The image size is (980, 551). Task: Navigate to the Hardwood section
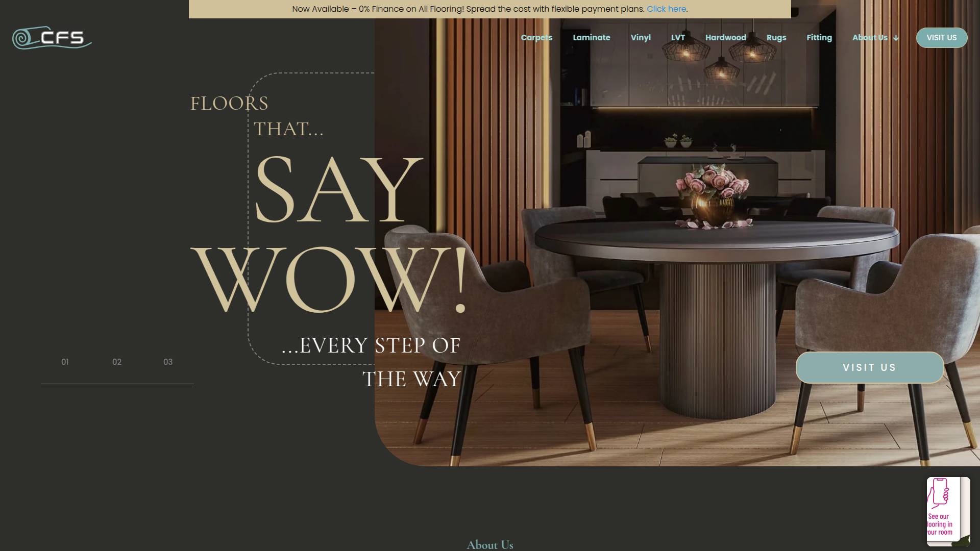click(x=725, y=38)
